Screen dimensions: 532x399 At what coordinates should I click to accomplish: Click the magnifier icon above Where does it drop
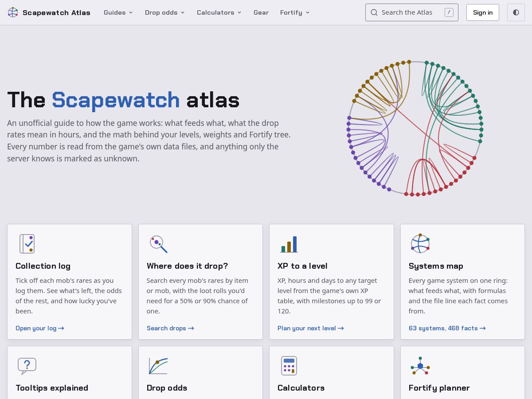[158, 244]
